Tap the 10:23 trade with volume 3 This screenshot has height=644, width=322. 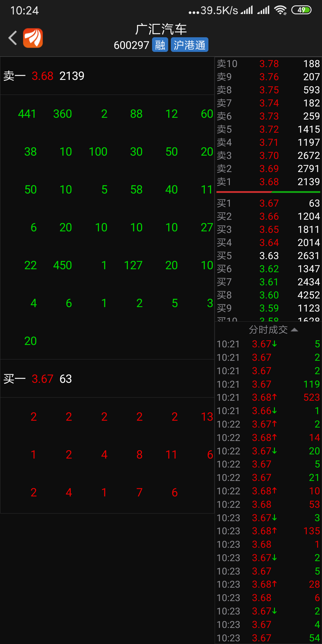[x=268, y=518]
